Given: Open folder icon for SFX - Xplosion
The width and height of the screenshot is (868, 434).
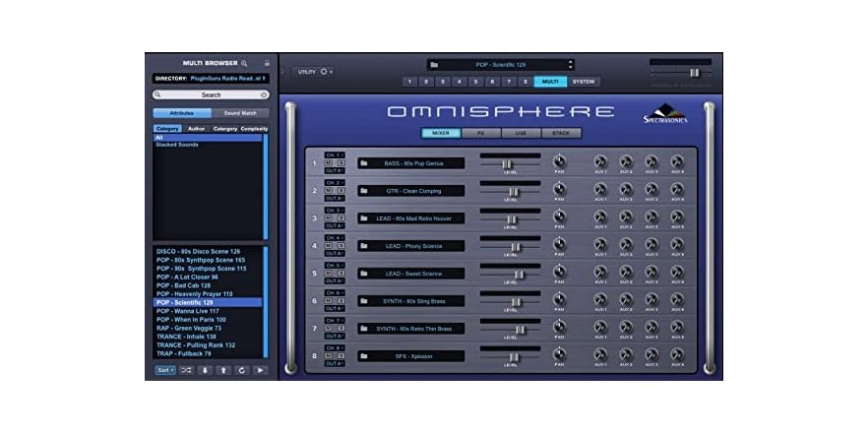Looking at the screenshot, I should tap(364, 356).
